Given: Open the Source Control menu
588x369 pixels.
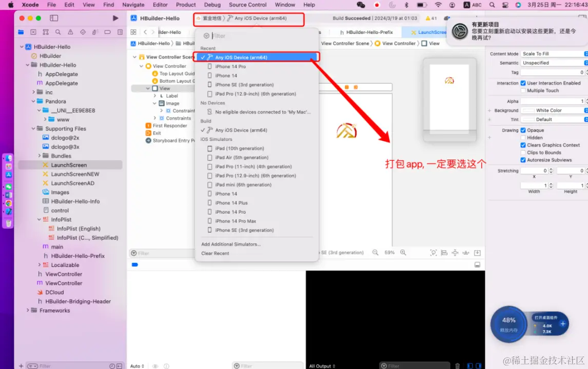Looking at the screenshot, I should click(248, 5).
